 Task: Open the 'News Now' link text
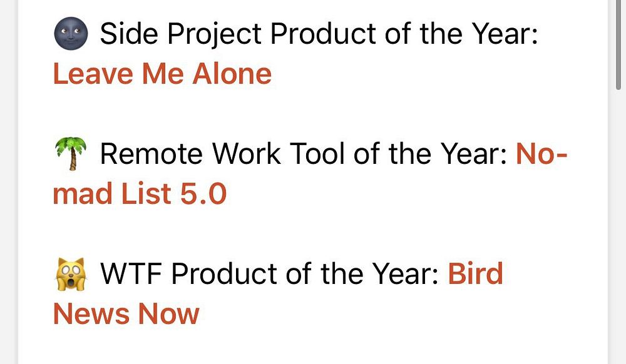(126, 314)
